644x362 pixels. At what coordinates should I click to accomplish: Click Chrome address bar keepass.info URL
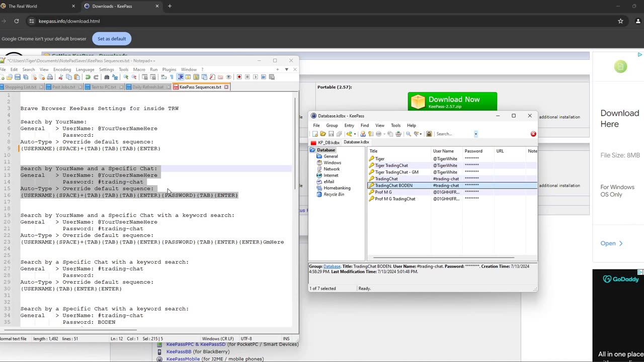[x=69, y=21]
